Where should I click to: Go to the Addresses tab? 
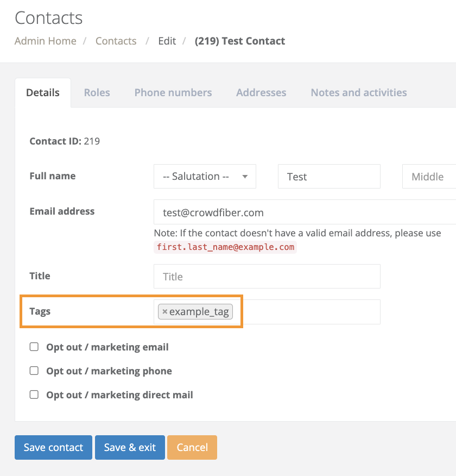pyautogui.click(x=261, y=92)
